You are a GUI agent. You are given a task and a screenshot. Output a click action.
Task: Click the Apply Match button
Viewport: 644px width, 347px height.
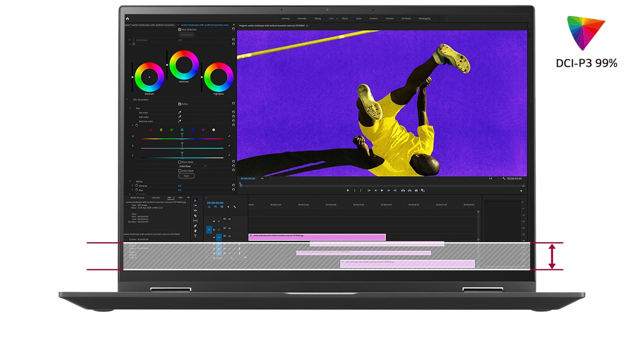(186, 35)
